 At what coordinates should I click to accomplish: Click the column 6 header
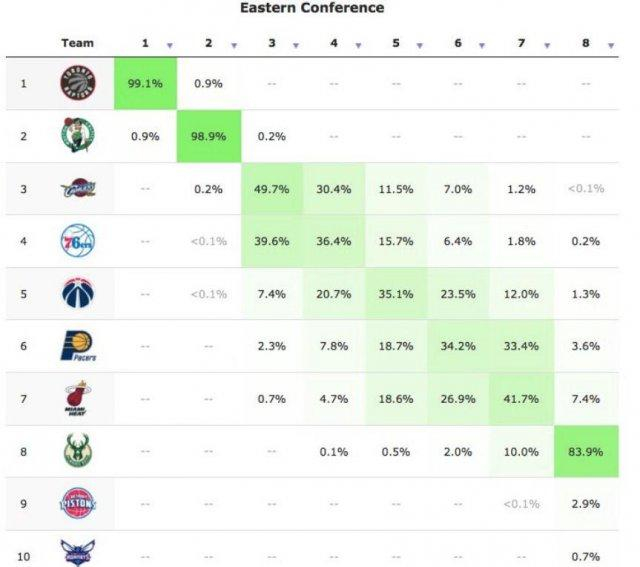pyautogui.click(x=458, y=43)
